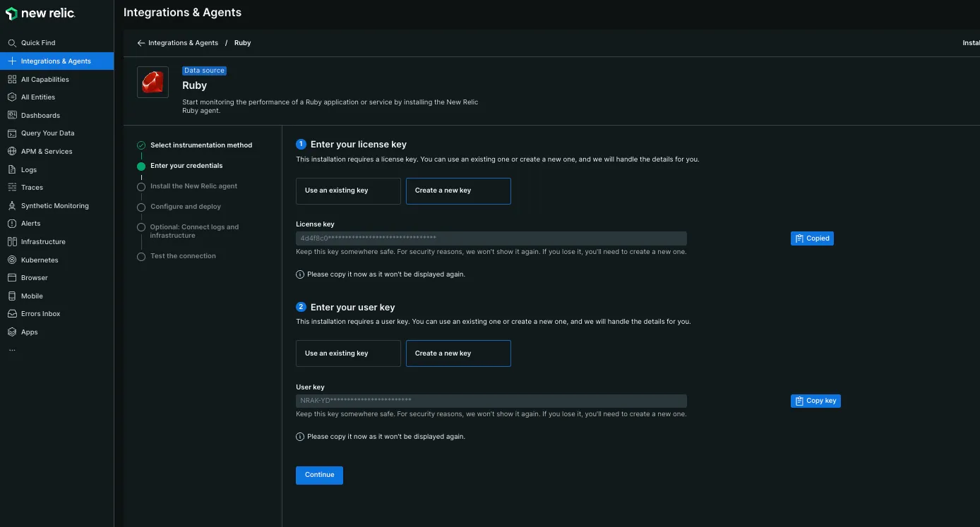
Task: Click the New Relic logo
Action: (40, 13)
